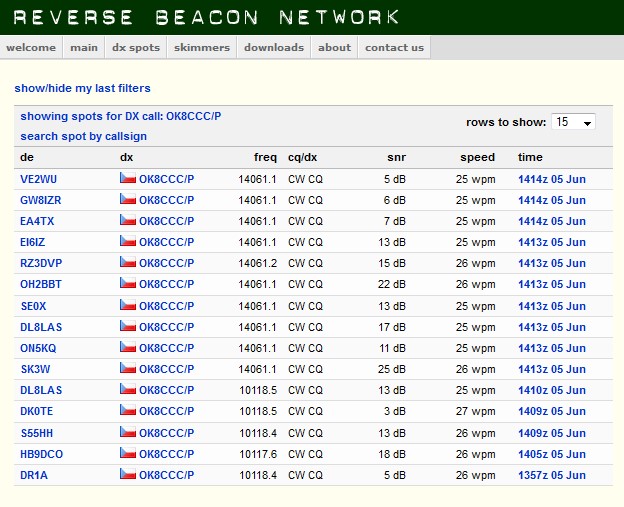This screenshot has height=507, width=624.
Task: Click the Czech flag icon in VE2WU row
Action: pos(127,178)
